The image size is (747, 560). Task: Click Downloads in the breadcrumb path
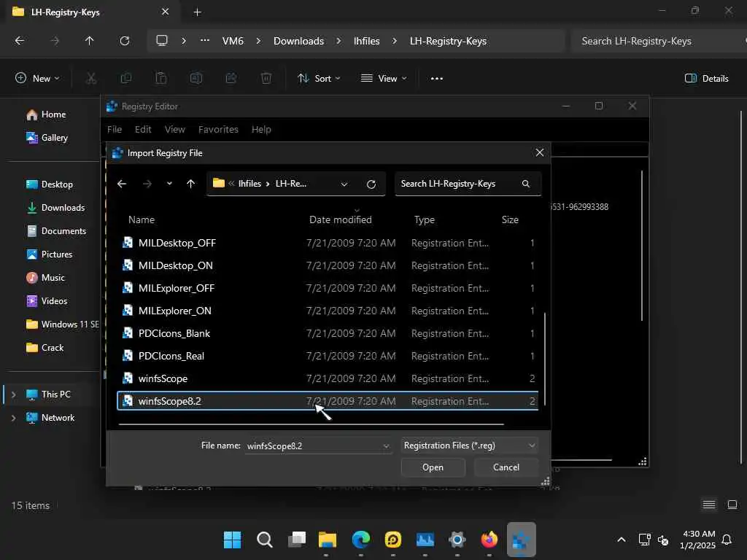coord(298,41)
